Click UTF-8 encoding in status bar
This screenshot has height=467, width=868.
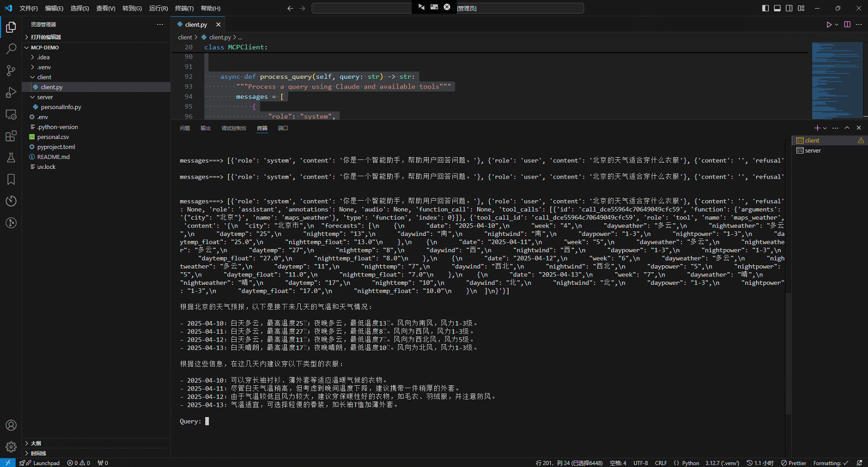coord(641,463)
